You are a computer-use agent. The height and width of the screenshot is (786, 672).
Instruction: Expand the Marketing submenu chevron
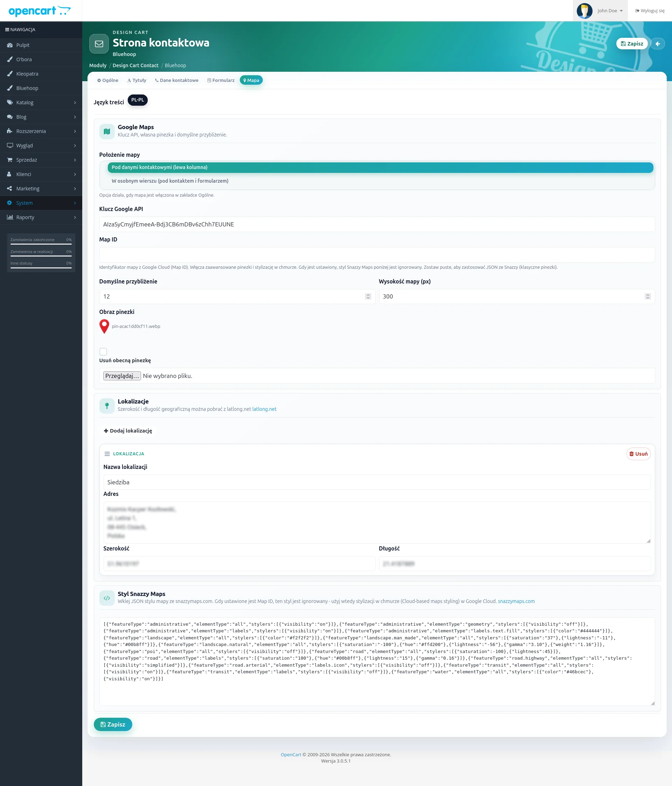[x=75, y=189]
